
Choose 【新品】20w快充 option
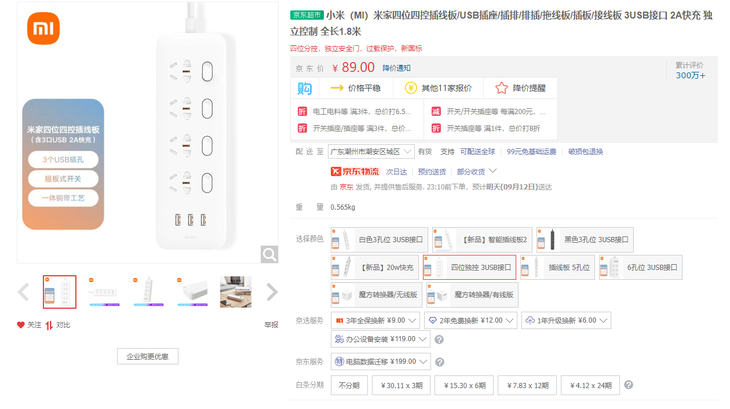[375, 268]
